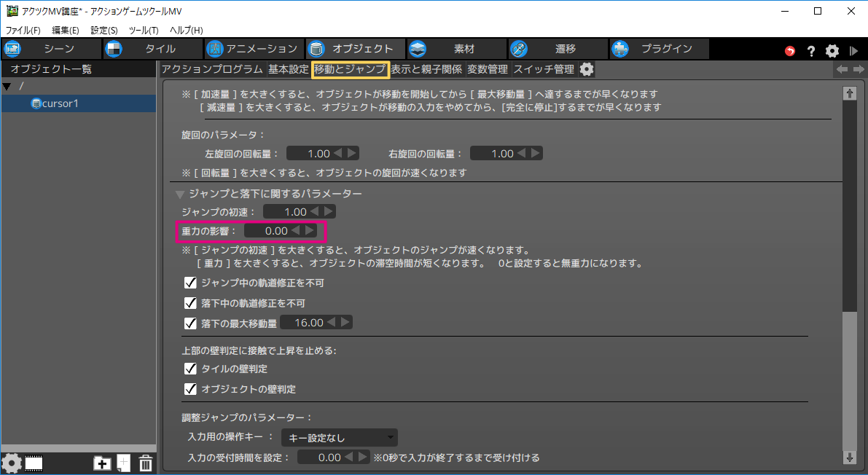Select cursor1 in the object list

point(60,103)
